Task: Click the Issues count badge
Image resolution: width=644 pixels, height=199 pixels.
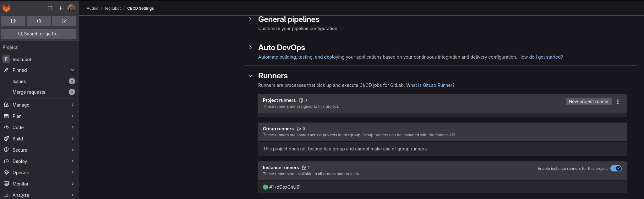Action: click(72, 81)
